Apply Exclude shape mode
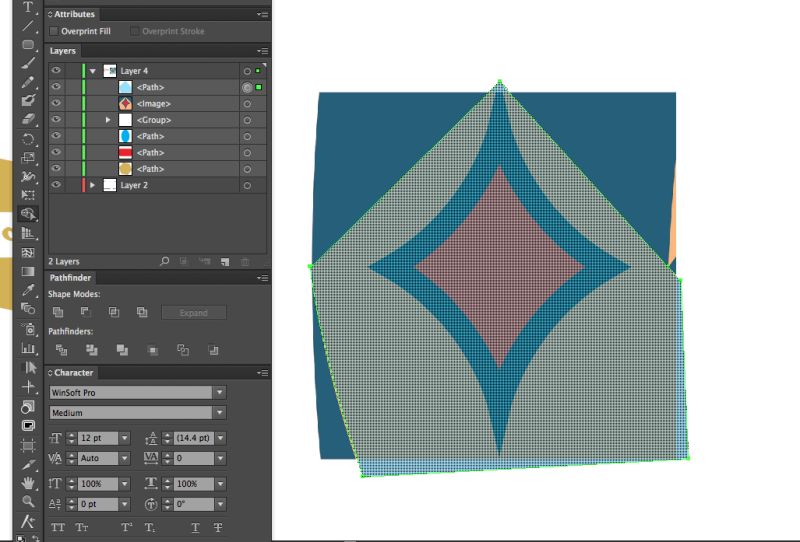This screenshot has height=542, width=800. pos(142,312)
